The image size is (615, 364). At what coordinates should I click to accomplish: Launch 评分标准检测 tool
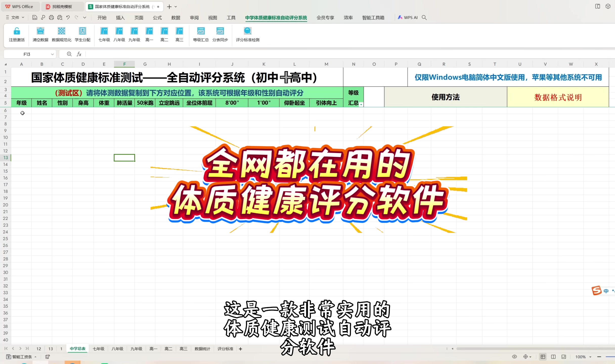(247, 34)
